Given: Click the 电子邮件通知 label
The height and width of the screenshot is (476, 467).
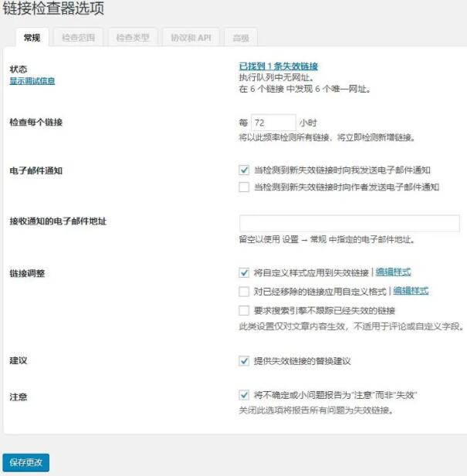Looking at the screenshot, I should click(36, 170).
